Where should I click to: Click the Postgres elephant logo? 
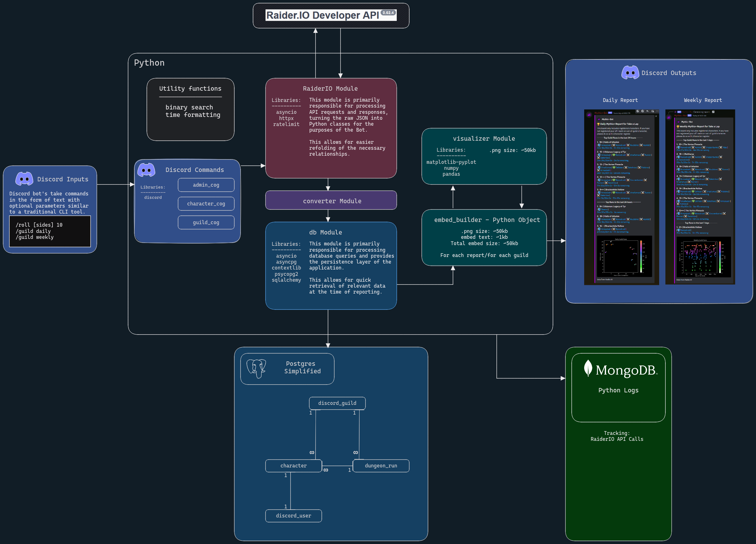(256, 368)
